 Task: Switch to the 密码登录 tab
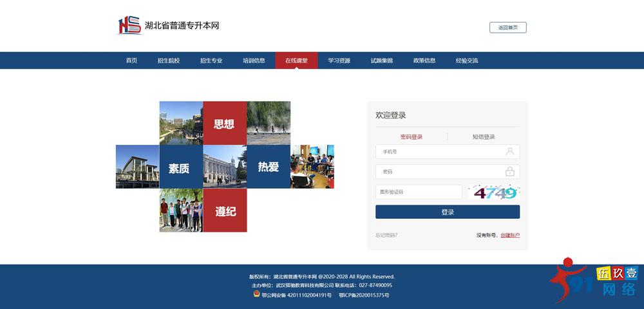tap(412, 136)
